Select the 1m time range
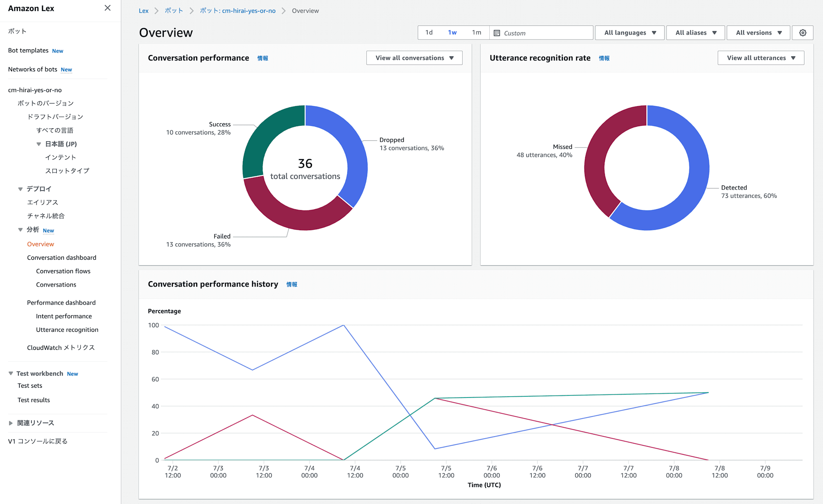Screen dimensions: 823x504 [477, 32]
